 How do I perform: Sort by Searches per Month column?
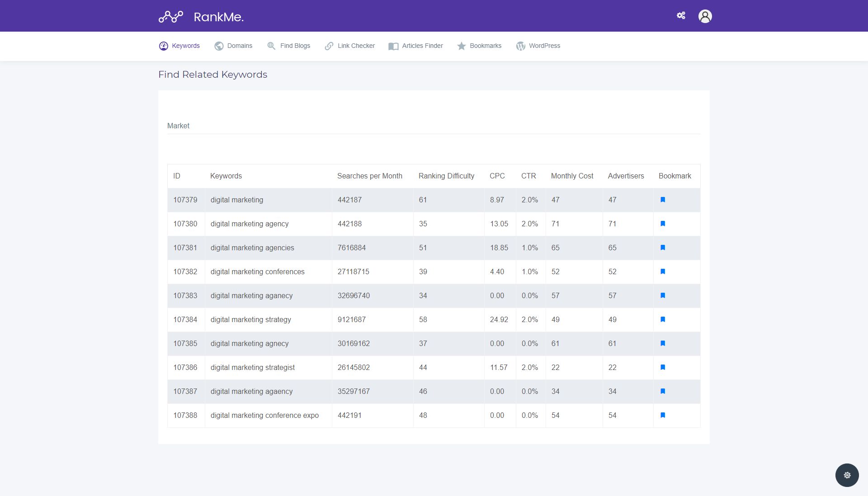point(369,176)
